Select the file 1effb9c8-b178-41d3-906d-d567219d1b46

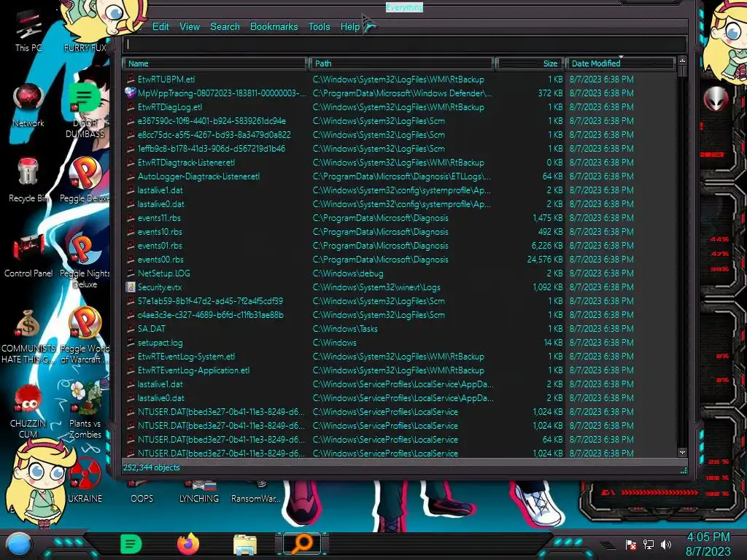click(211, 149)
